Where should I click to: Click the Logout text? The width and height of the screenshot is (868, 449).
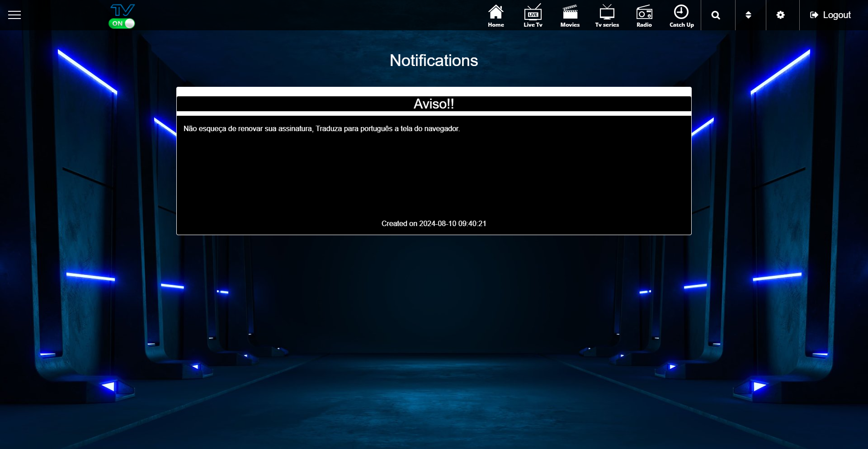coord(836,15)
